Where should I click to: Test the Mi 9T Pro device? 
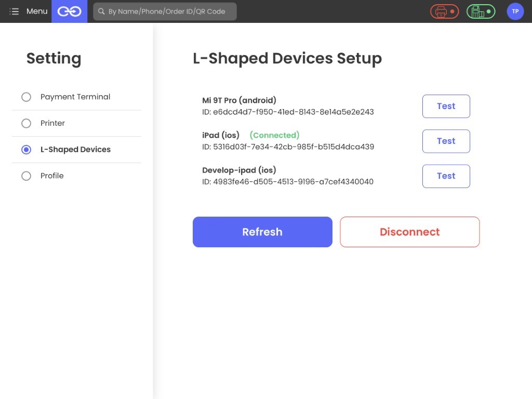pos(446,106)
